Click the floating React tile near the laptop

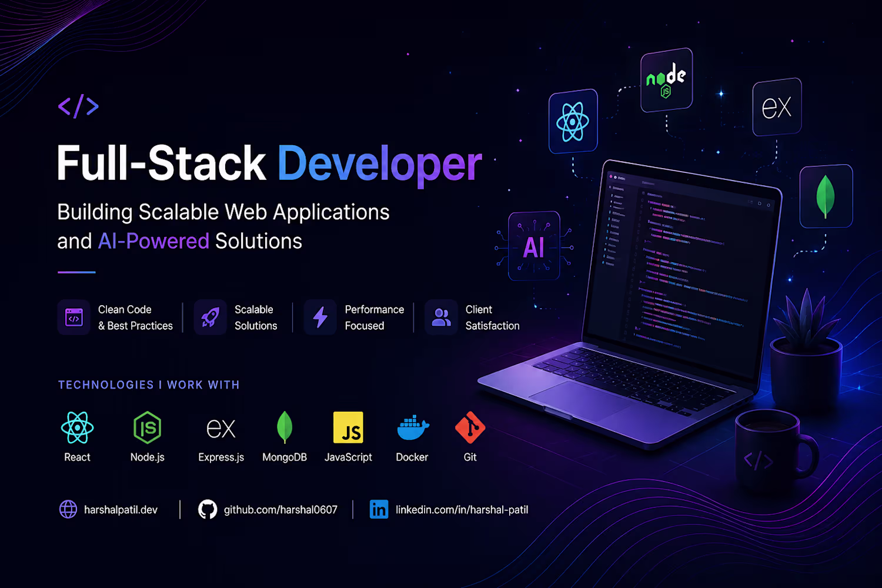click(x=573, y=122)
